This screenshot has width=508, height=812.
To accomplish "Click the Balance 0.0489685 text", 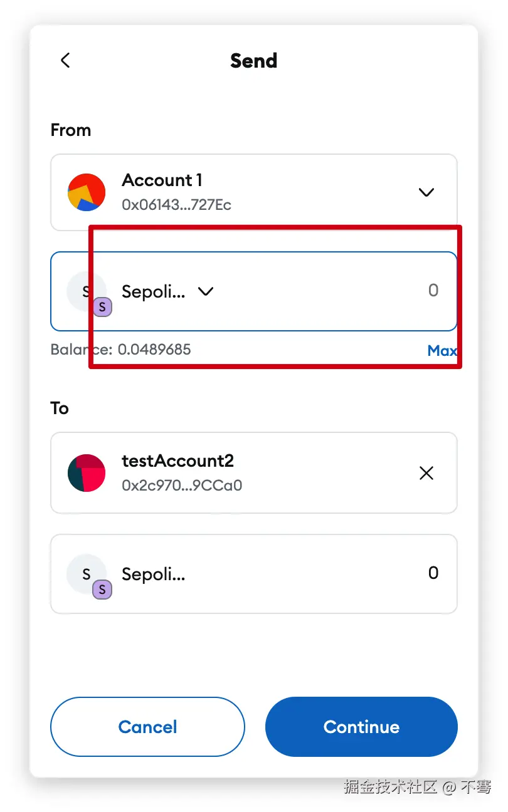I will (120, 350).
